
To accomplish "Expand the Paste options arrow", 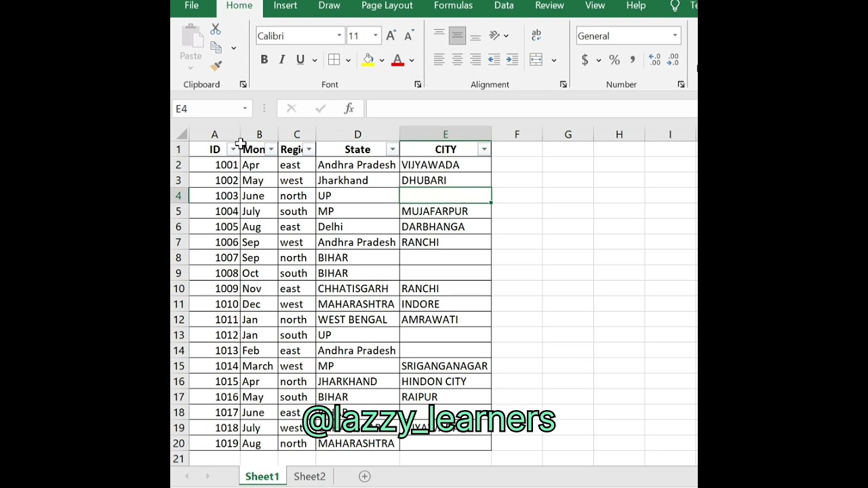I will (191, 68).
